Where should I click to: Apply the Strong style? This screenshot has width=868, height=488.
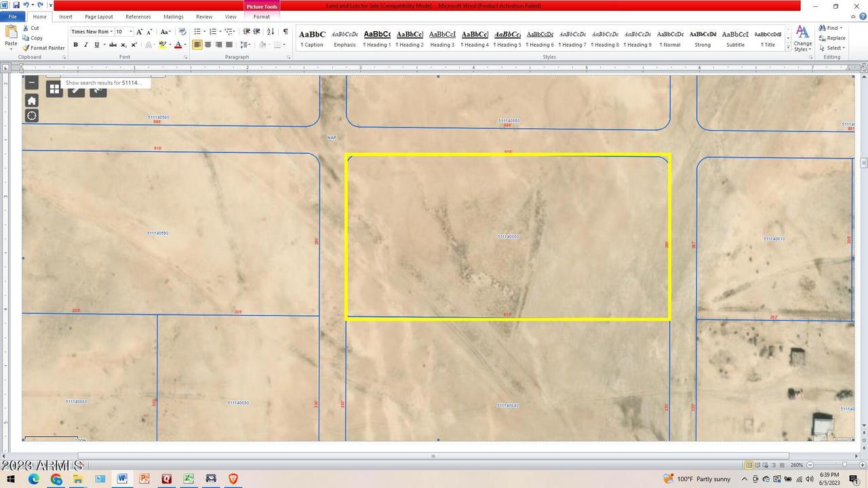[x=703, y=39]
